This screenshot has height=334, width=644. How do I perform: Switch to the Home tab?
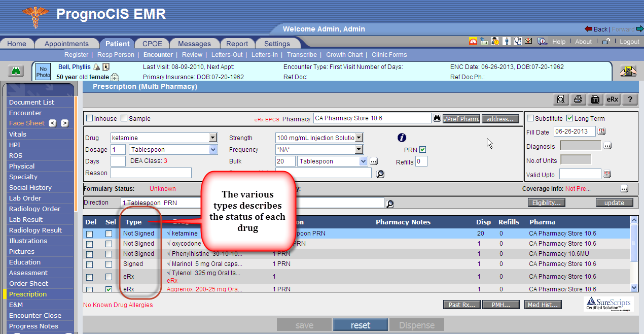pos(17,44)
